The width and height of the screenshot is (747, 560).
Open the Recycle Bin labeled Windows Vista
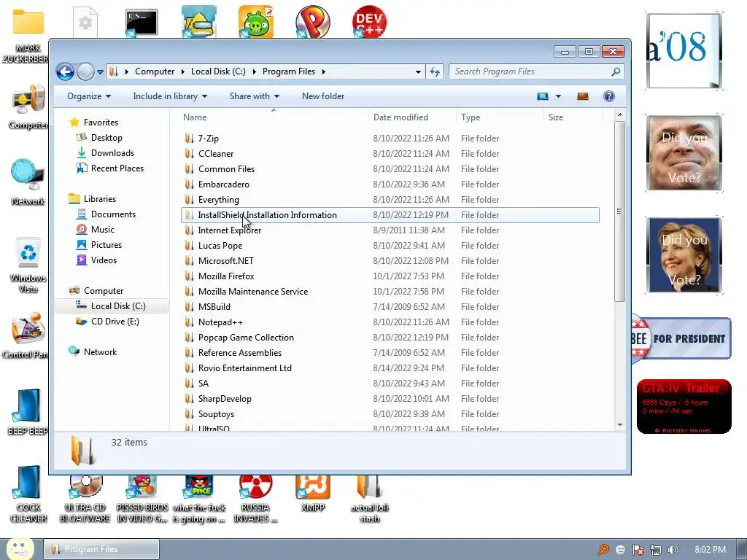point(28,265)
